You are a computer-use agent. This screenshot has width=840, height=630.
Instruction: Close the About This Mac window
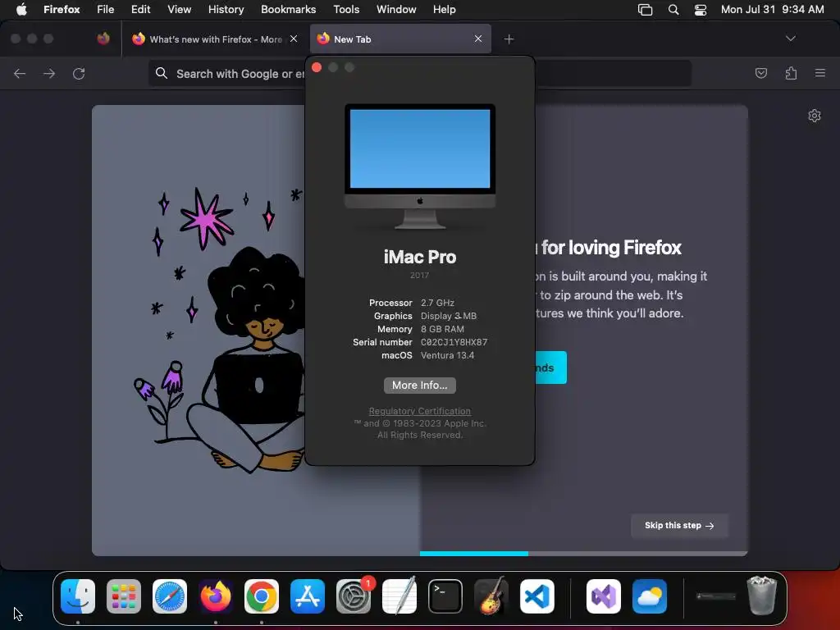[317, 67]
